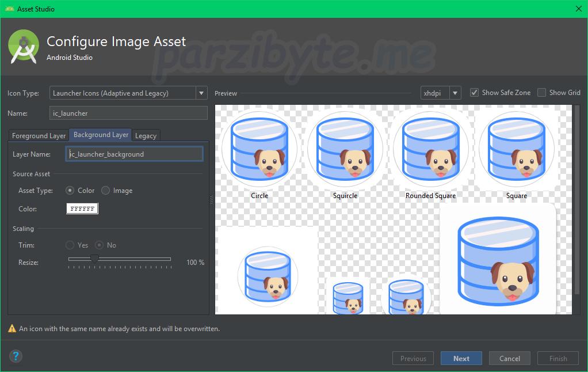Click the help question mark icon
The image size is (588, 372).
coord(16,356)
